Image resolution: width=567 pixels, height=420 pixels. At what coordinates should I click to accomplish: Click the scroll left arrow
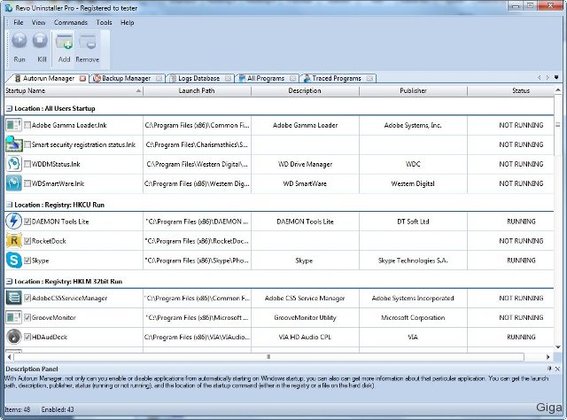point(9,357)
